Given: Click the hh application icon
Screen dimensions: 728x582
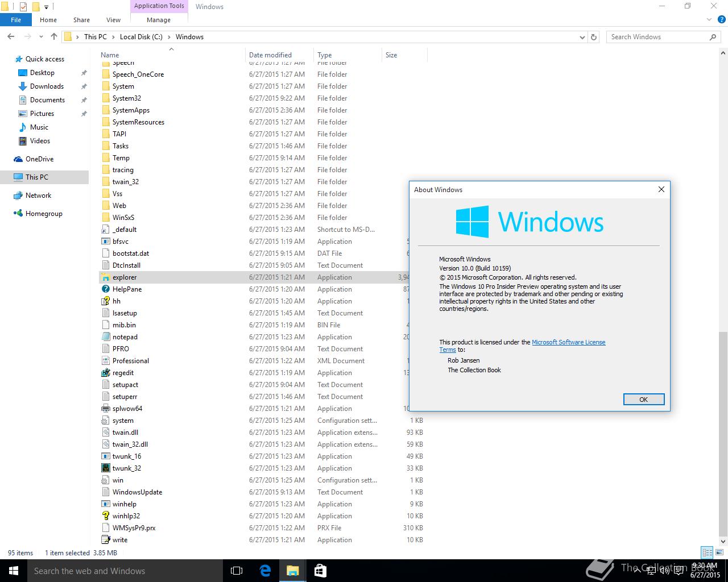Looking at the screenshot, I should pyautogui.click(x=105, y=301).
